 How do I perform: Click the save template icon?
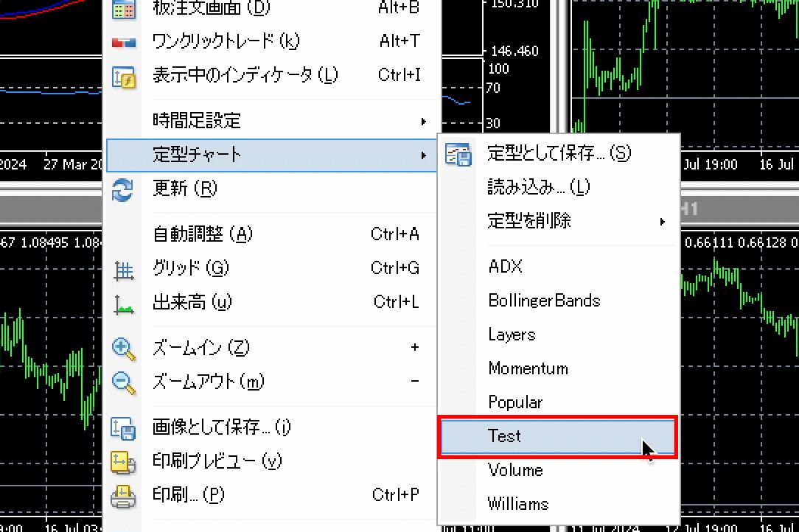458,154
